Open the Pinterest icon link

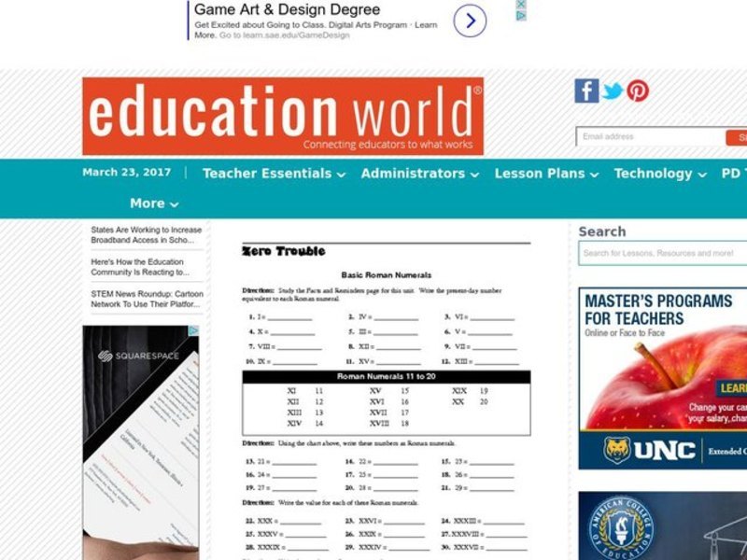click(638, 91)
